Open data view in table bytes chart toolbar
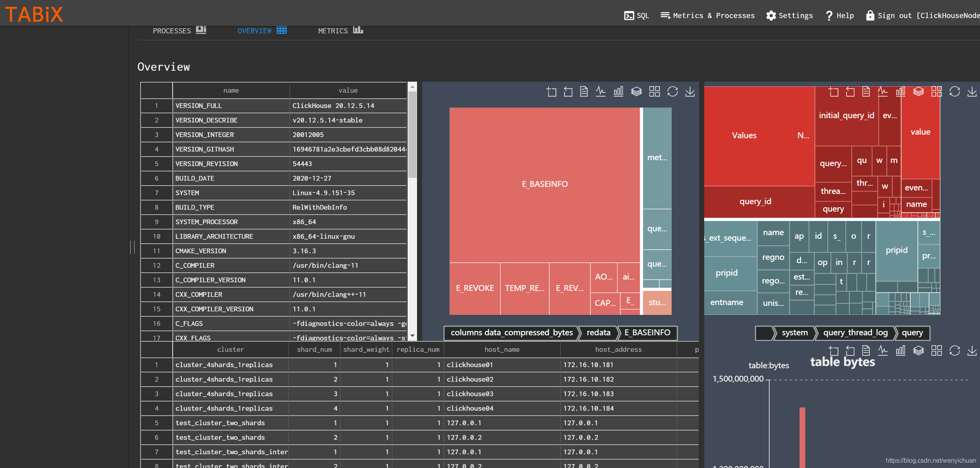 (866, 350)
